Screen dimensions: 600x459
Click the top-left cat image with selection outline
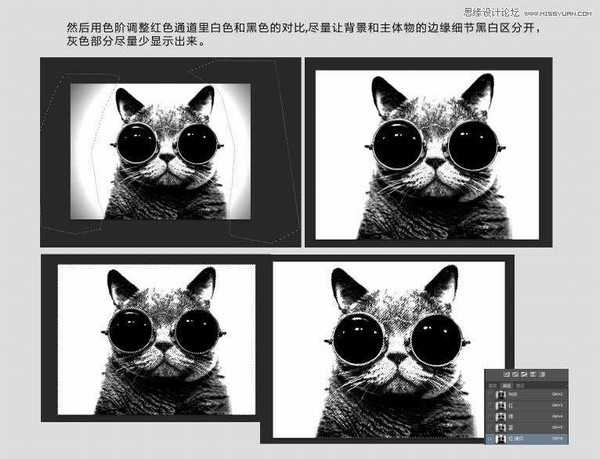(160, 150)
